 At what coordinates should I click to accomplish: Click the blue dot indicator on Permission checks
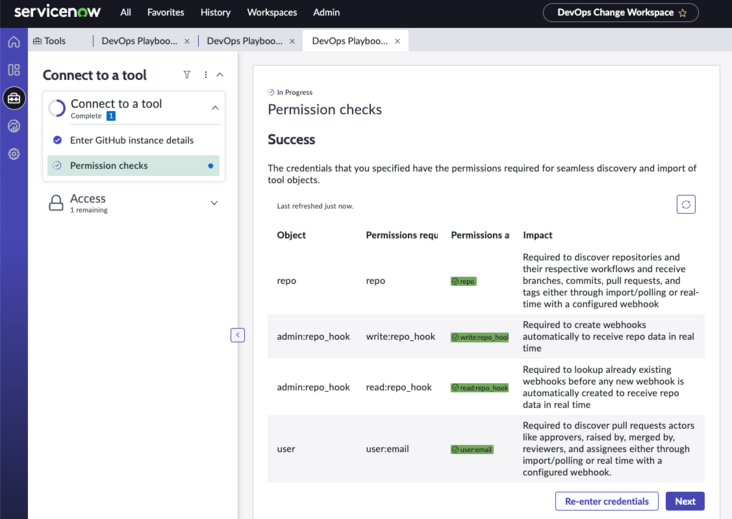211,166
